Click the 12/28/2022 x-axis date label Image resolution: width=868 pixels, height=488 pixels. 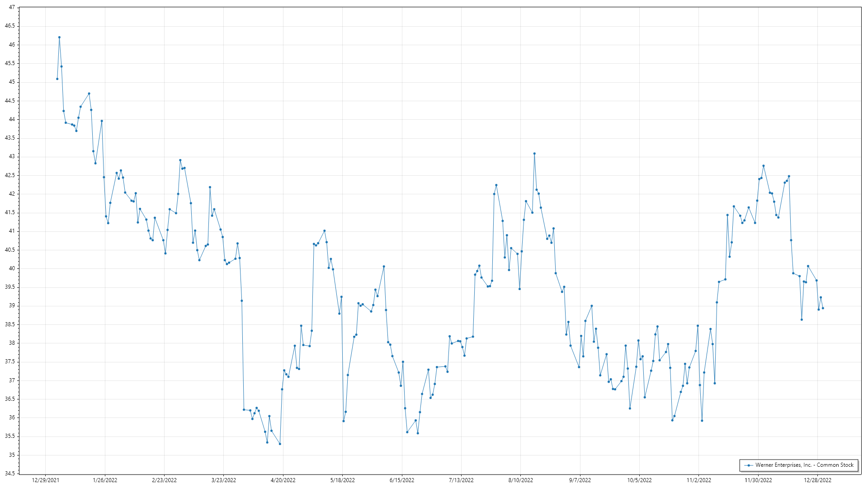817,480
